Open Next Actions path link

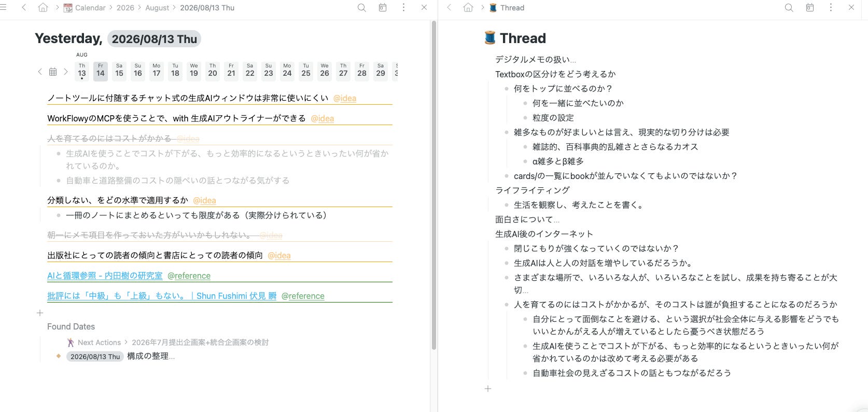pyautogui.click(x=99, y=342)
